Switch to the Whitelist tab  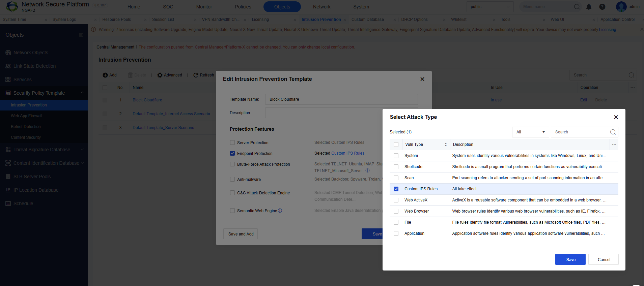tap(459, 20)
